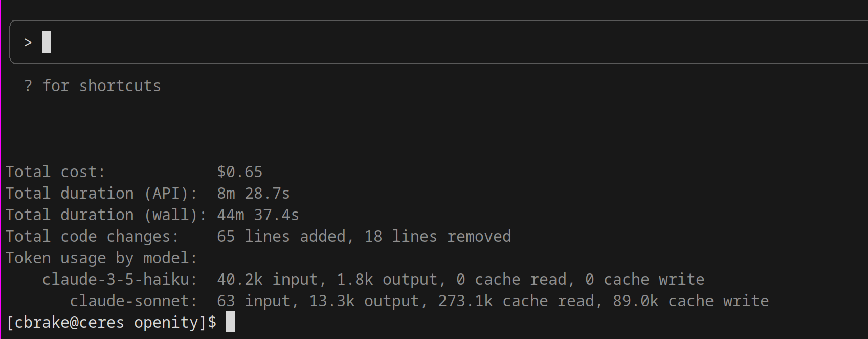This screenshot has width=868, height=339.
Task: Click the '?' shortcut character
Action: pyautogui.click(x=28, y=86)
